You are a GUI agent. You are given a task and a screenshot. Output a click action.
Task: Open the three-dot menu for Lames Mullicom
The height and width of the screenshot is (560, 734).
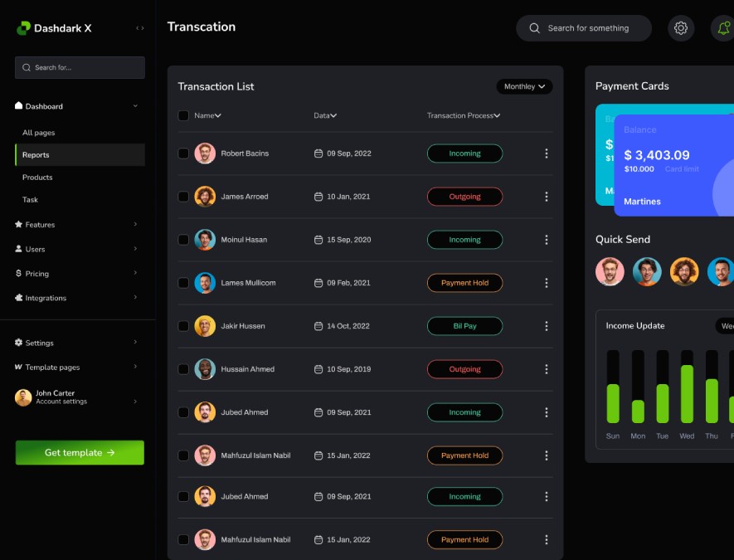[x=546, y=283]
